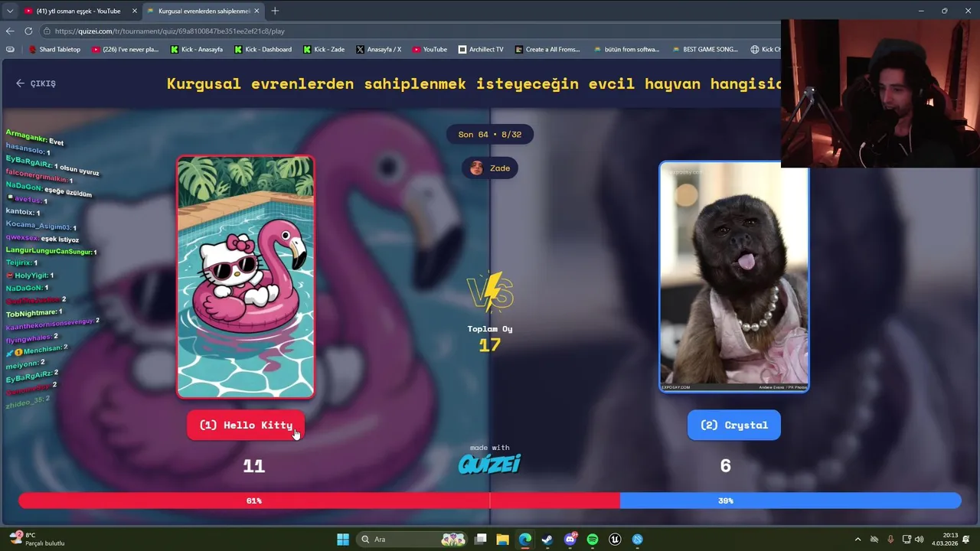The height and width of the screenshot is (551, 980).
Task: Click chat message by Armagankr
Action: pyautogui.click(x=34, y=138)
